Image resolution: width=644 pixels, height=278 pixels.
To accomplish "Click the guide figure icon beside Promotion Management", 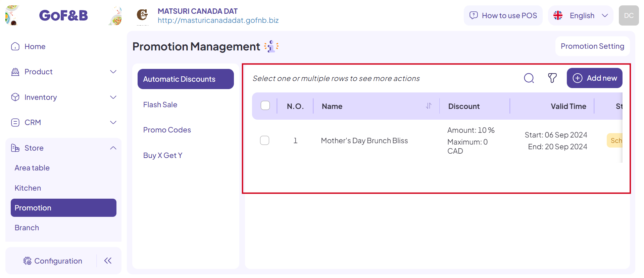I will [x=271, y=46].
